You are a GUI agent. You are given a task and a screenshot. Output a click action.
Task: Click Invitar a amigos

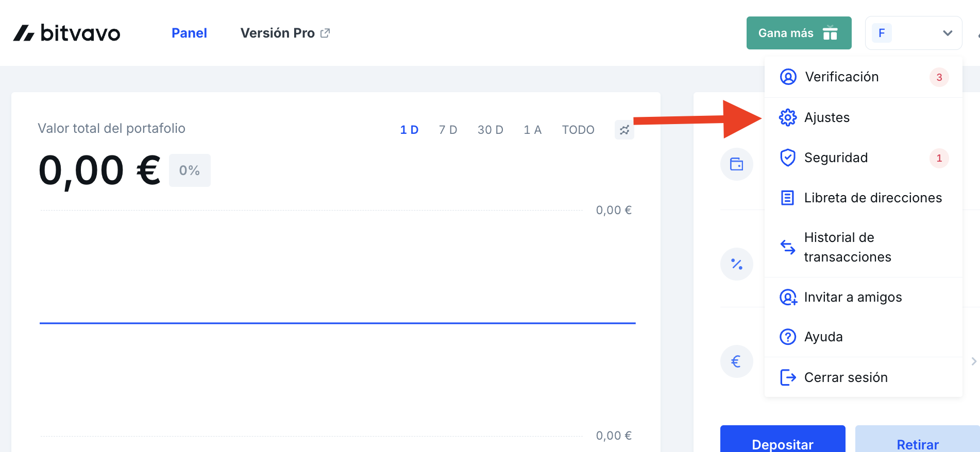(853, 297)
